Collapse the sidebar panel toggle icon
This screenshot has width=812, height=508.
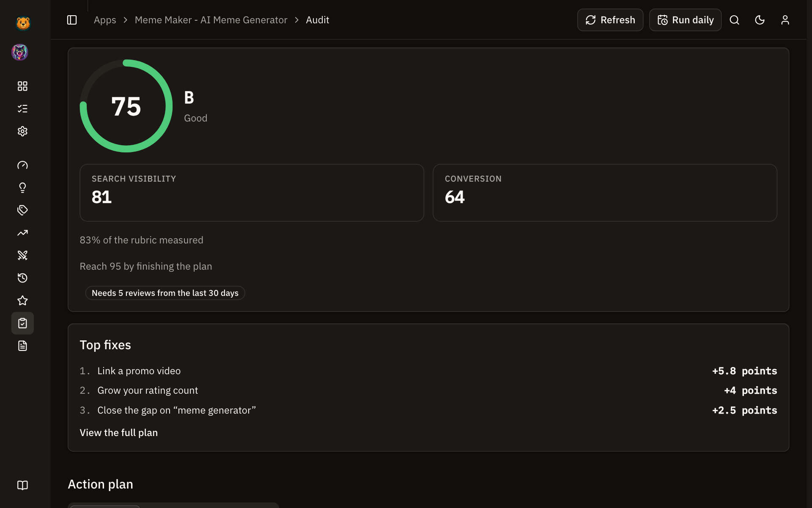[x=72, y=20]
